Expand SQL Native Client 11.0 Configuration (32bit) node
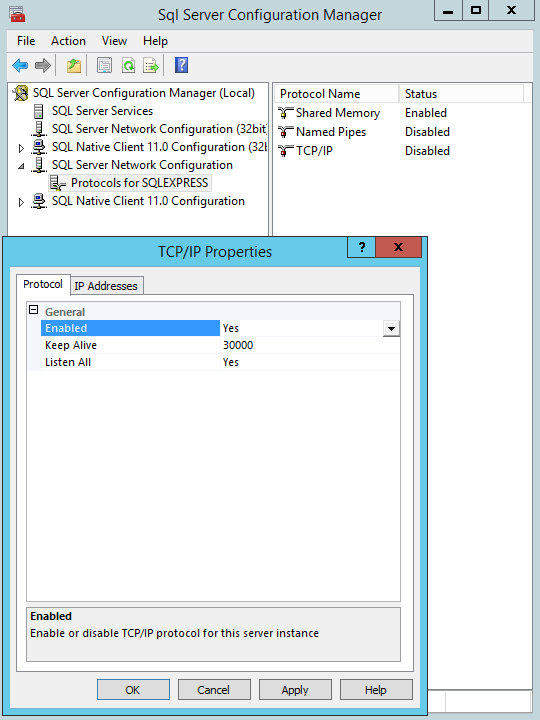Screen dimensions: 540x720 [21, 148]
